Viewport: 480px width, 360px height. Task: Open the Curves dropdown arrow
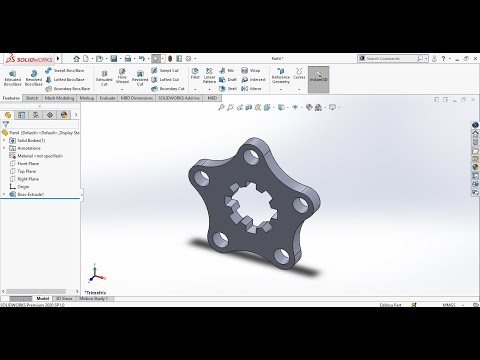click(299, 89)
